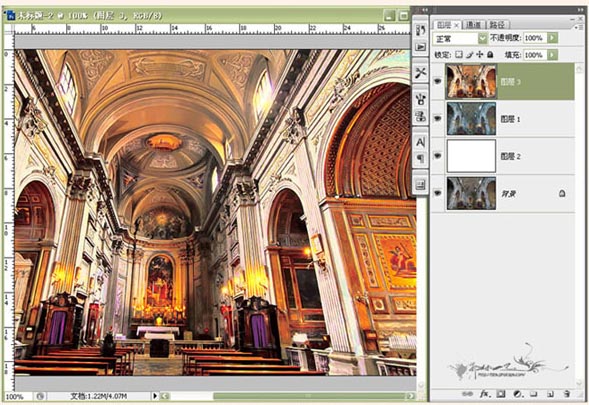Click the 不透明度 100% field
589x405 pixels.
click(x=534, y=38)
